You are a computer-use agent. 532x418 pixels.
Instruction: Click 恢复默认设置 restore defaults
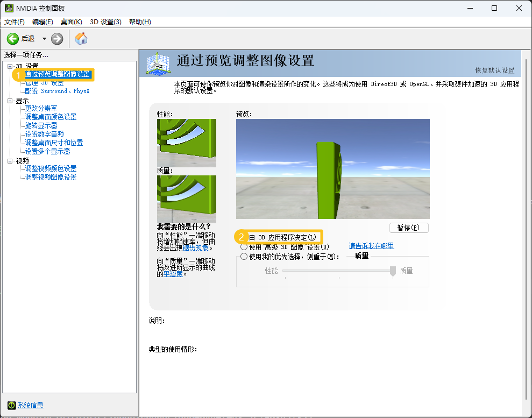[494, 70]
